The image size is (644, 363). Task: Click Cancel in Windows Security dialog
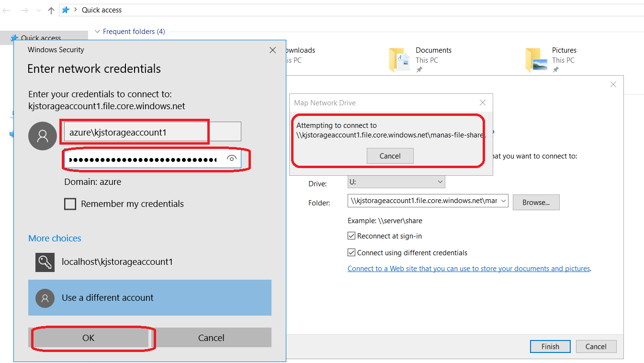click(211, 338)
